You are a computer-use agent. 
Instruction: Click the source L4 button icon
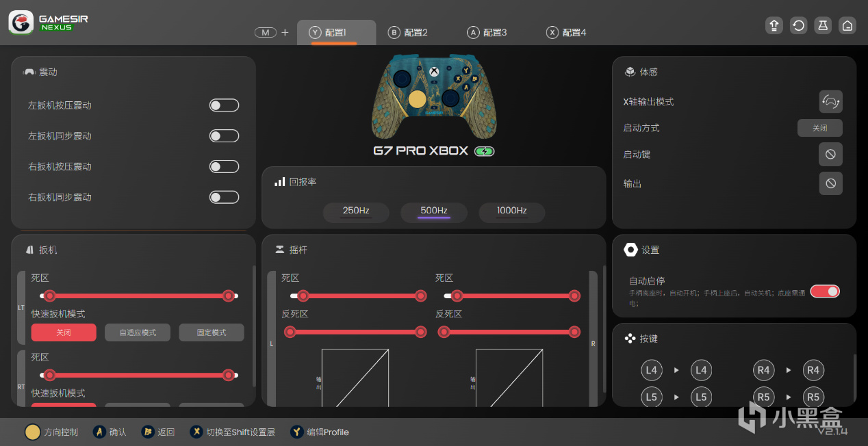pos(651,370)
